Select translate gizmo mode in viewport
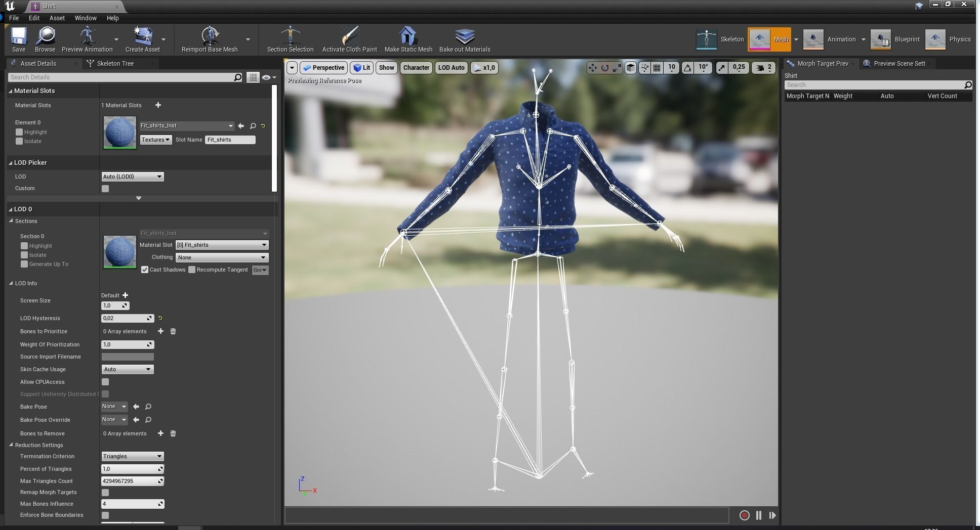The width and height of the screenshot is (980, 530). pos(592,68)
